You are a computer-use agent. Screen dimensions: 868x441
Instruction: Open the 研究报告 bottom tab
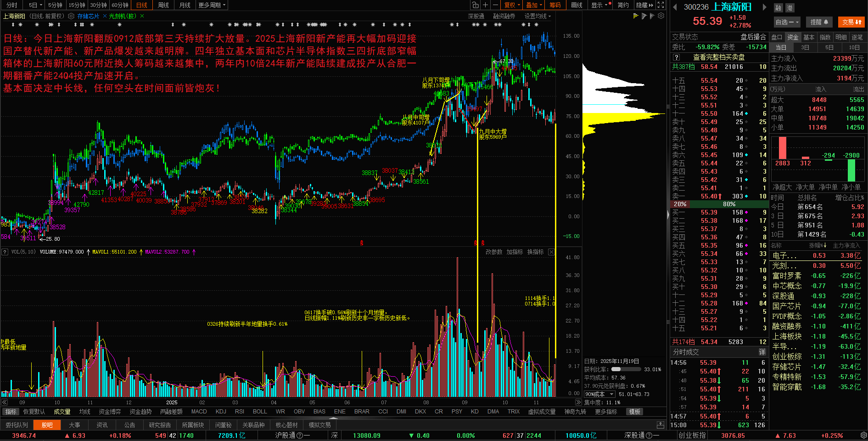coord(160,425)
